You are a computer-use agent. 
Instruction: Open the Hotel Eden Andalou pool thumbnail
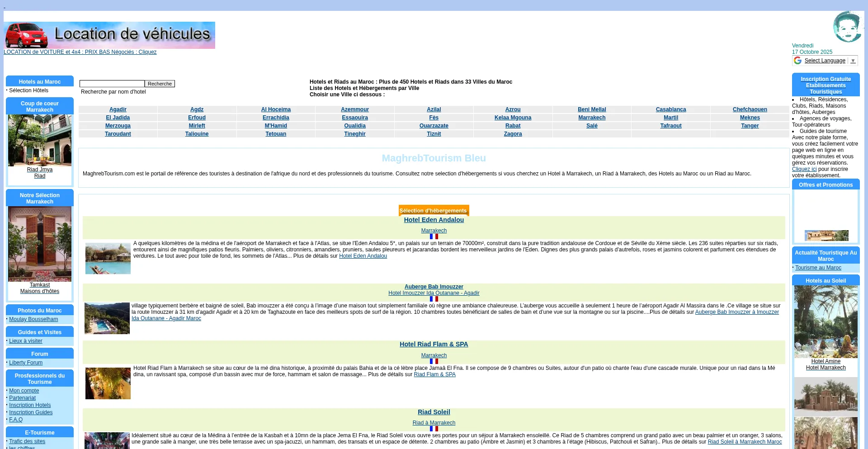108,259
